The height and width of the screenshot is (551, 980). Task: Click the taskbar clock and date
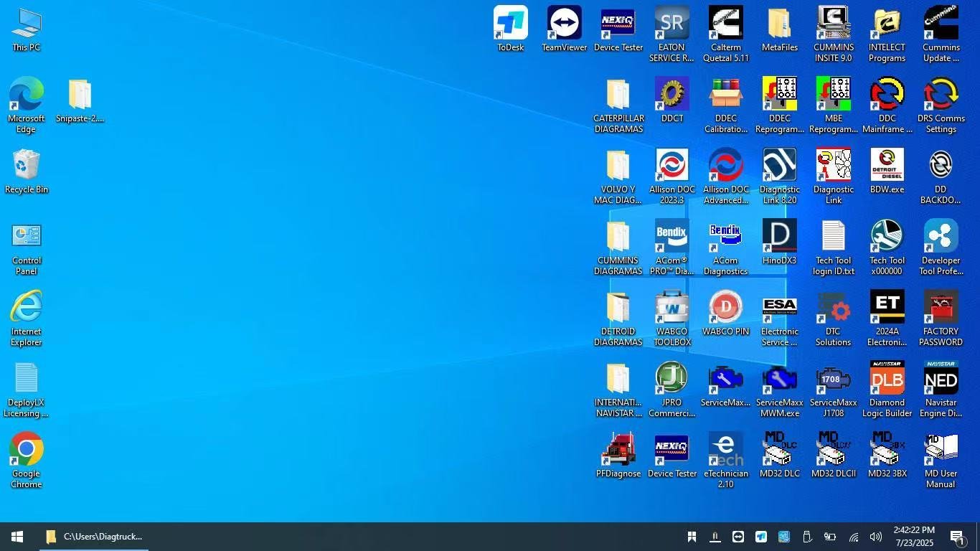point(913,537)
